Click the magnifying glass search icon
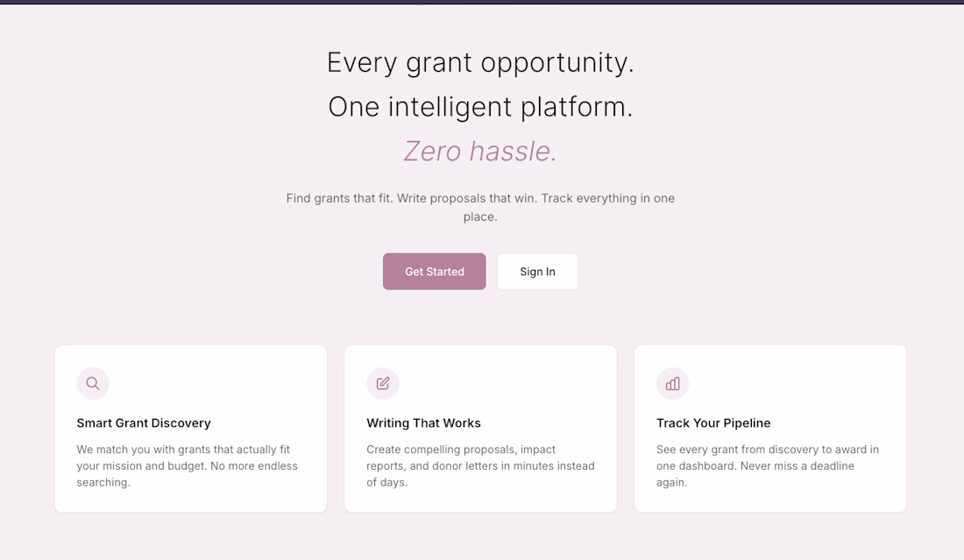The image size is (964, 560). pos(93,383)
